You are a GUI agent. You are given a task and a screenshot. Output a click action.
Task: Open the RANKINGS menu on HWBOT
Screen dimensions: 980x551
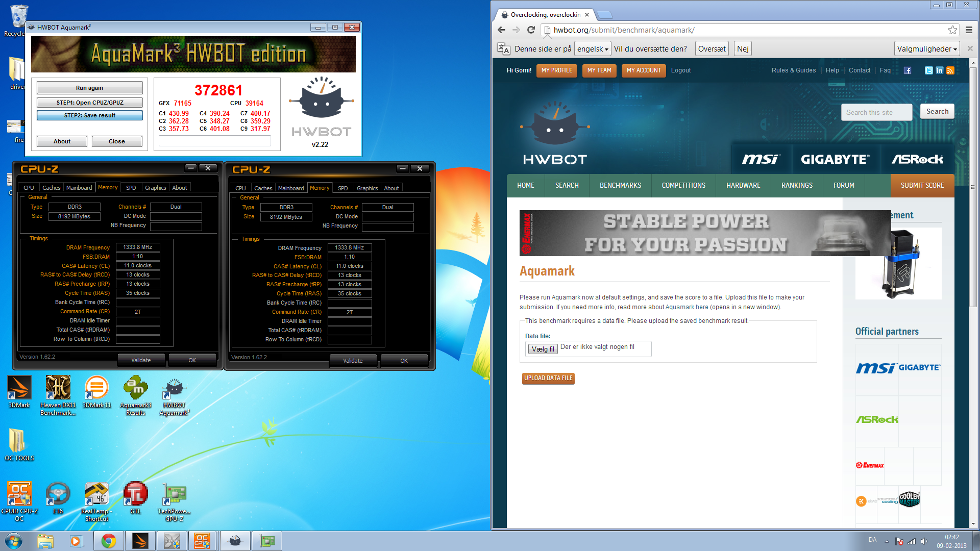pos(797,186)
